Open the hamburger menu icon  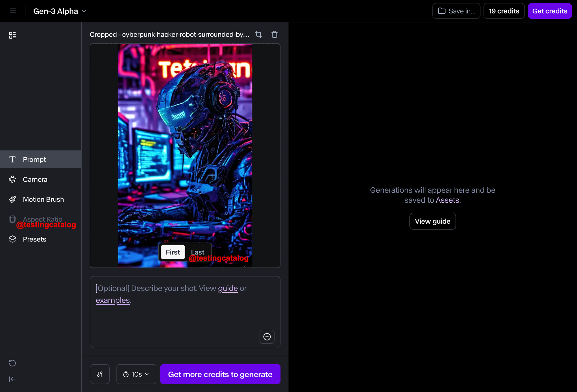tap(13, 11)
